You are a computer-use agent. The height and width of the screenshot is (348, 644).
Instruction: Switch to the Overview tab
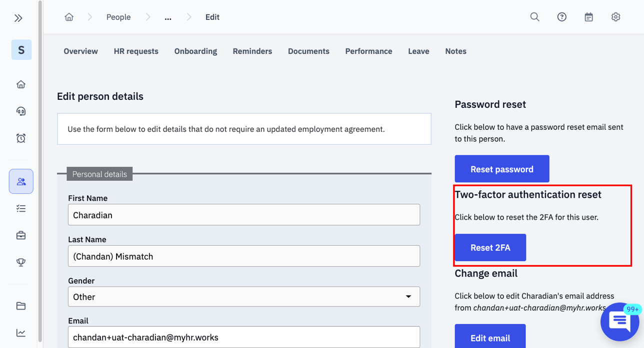point(80,51)
